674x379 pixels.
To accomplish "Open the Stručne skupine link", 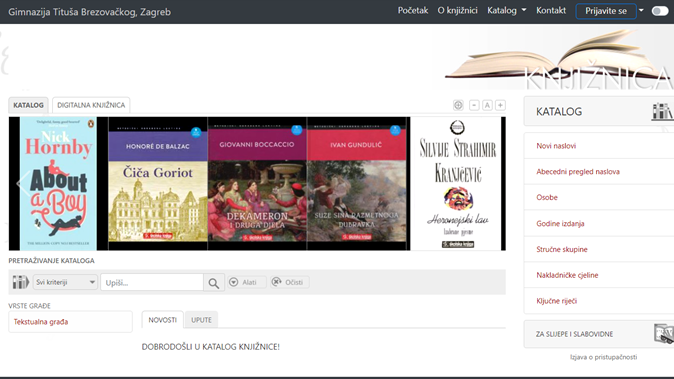I will pos(561,249).
